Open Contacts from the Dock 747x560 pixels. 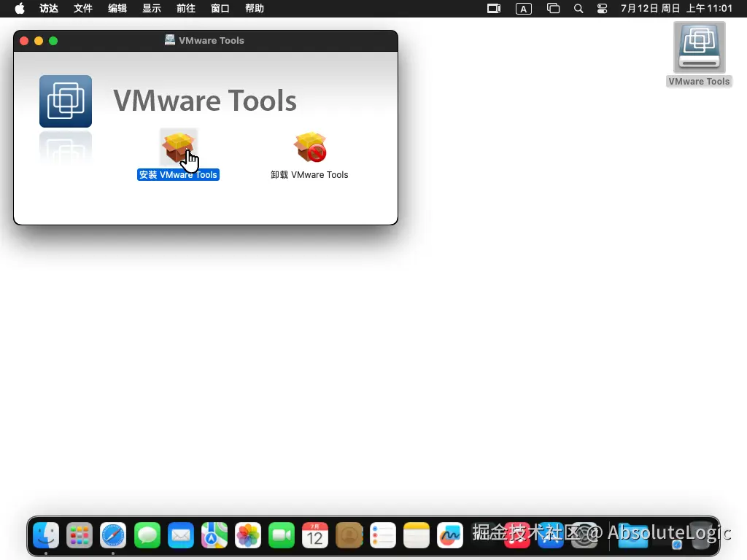[x=349, y=535]
